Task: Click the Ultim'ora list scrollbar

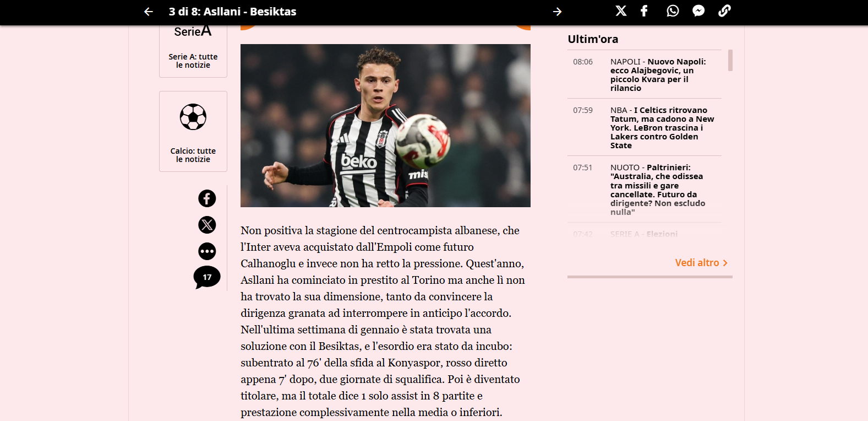Action: (x=730, y=61)
